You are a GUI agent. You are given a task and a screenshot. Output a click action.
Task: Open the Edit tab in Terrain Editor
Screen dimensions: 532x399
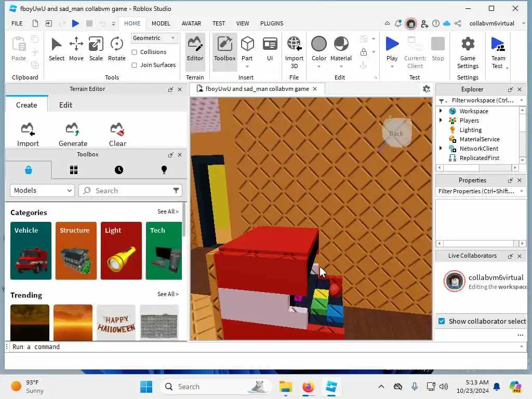point(65,105)
